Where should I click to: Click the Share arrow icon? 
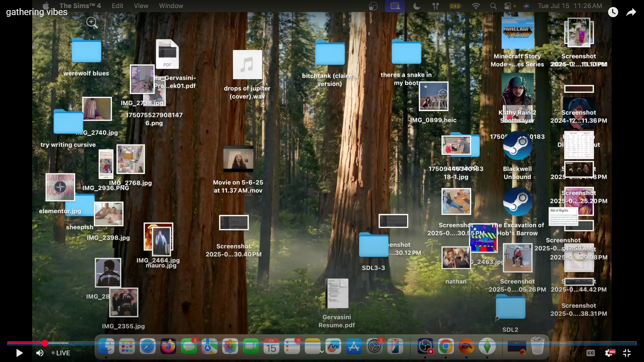click(631, 12)
